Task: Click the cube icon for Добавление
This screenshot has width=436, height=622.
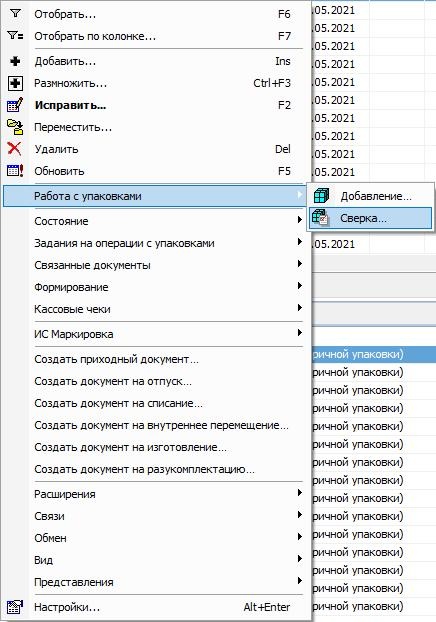Action: [x=321, y=196]
